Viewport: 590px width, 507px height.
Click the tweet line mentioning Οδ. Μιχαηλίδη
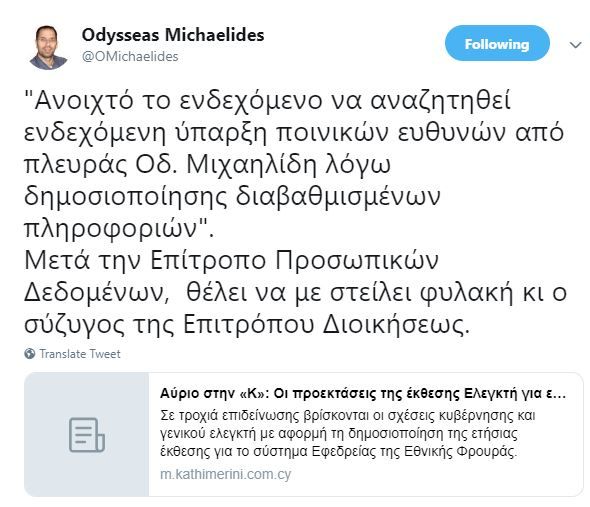click(208, 164)
